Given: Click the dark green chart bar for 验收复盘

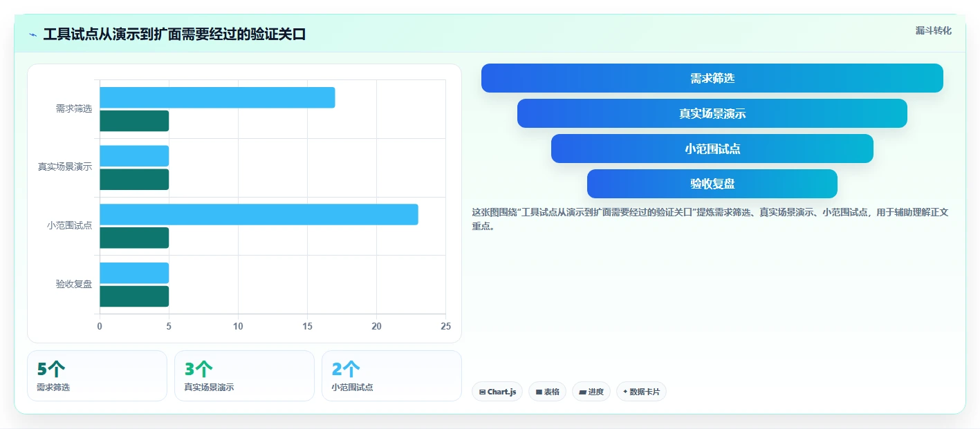Looking at the screenshot, I should [134, 296].
